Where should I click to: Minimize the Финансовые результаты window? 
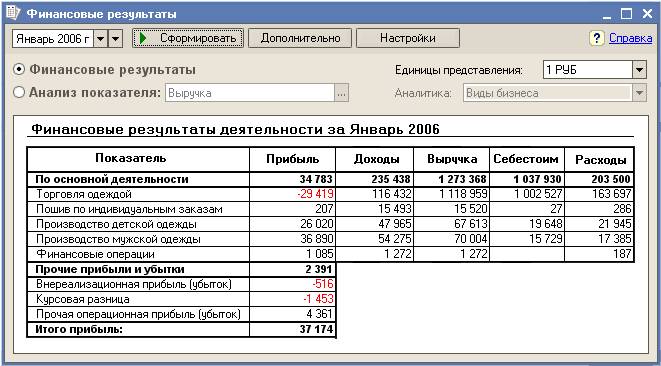[x=607, y=14]
